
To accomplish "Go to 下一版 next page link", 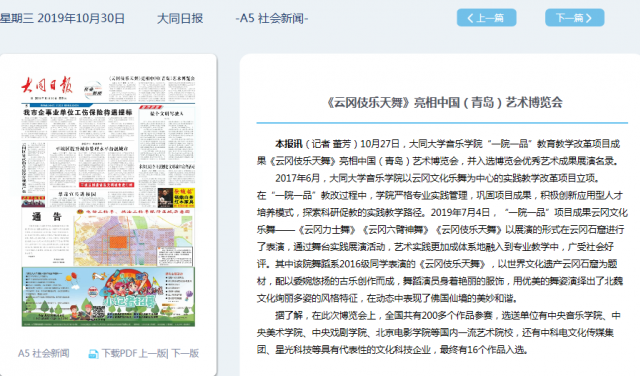I will [185, 353].
